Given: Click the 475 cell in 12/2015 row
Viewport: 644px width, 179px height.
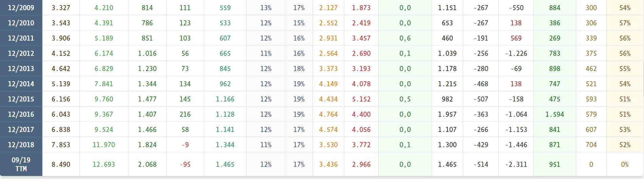Looking at the screenshot, I should coord(555,99).
